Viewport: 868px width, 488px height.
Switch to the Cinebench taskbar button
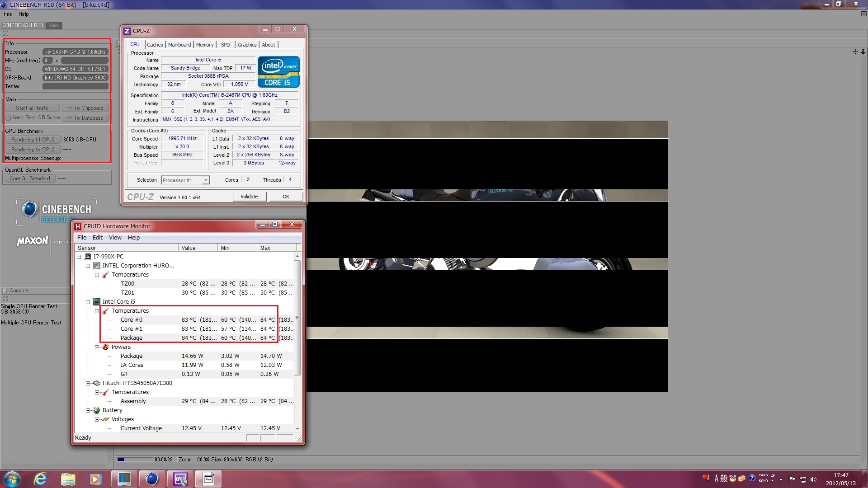point(152,479)
